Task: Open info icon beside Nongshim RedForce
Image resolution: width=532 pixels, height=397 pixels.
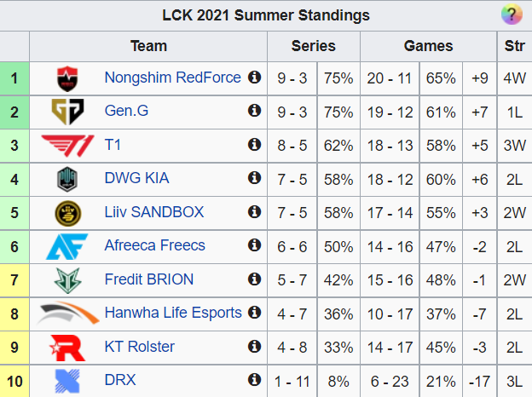Action: 254,78
